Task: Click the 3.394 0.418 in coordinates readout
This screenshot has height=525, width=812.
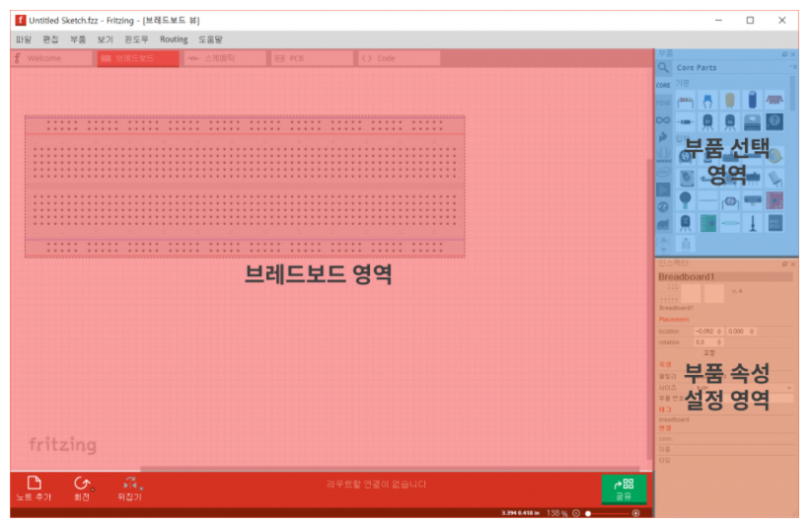Action: point(520,513)
